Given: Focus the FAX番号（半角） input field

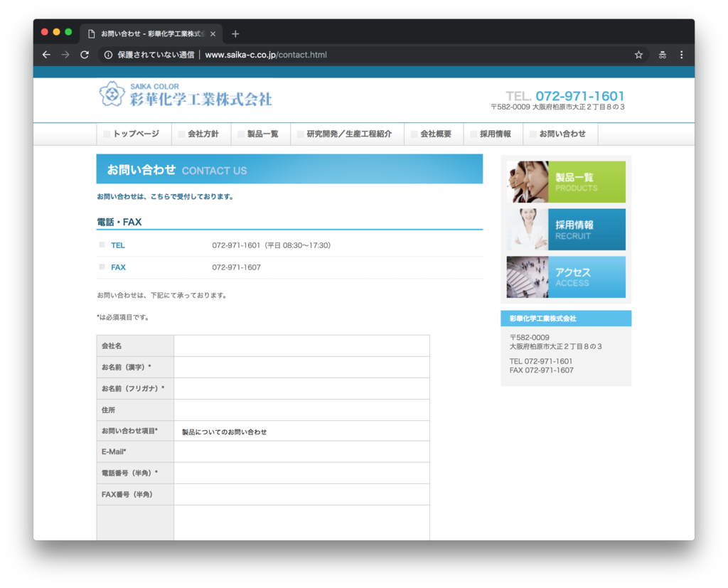Looking at the screenshot, I should pyautogui.click(x=301, y=495).
